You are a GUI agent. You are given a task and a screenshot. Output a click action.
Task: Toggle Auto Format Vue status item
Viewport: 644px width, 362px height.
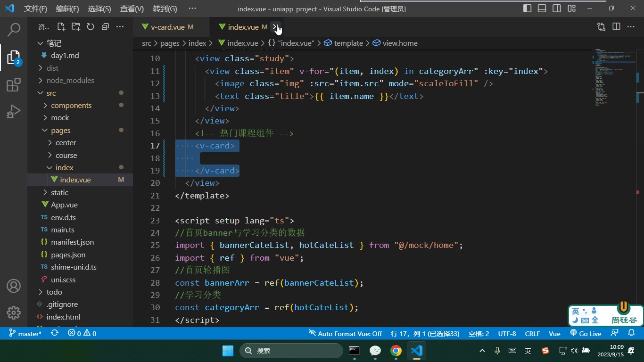(x=345, y=333)
